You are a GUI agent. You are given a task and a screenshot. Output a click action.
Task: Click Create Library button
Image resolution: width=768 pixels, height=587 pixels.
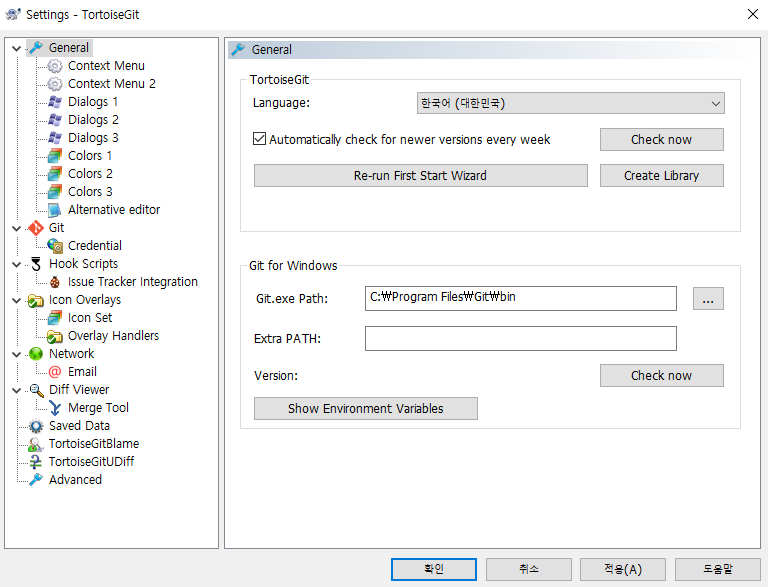661,175
